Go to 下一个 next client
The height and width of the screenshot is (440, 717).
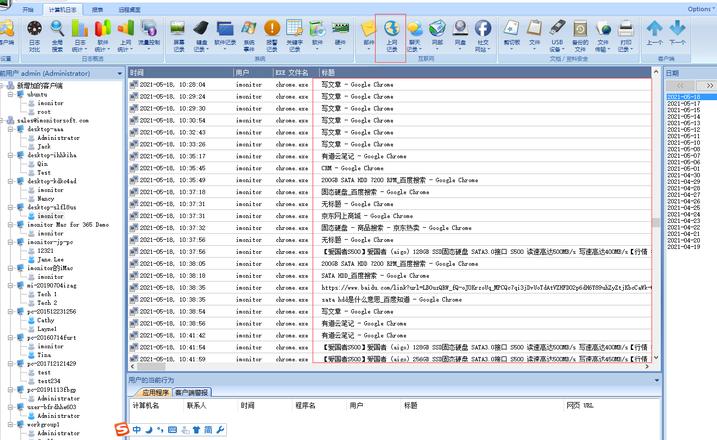click(x=677, y=33)
